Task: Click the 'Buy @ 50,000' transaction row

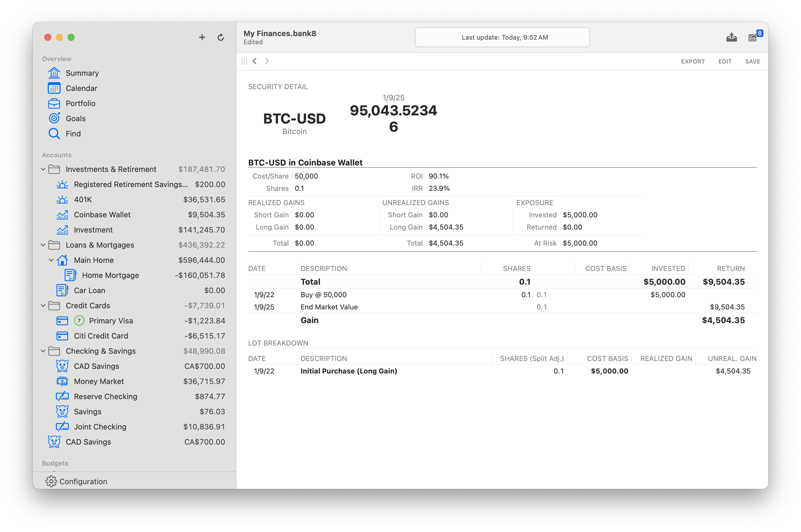Action: [502, 295]
